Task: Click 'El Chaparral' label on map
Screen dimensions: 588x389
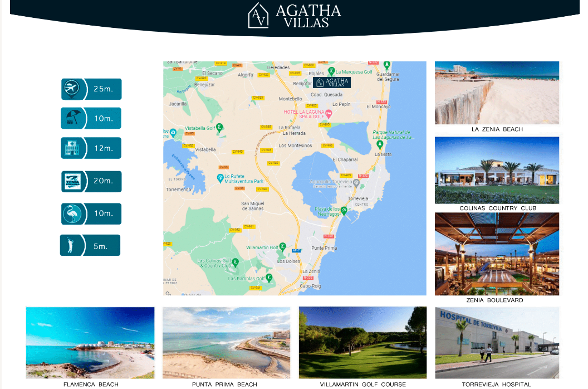Action: click(x=345, y=159)
